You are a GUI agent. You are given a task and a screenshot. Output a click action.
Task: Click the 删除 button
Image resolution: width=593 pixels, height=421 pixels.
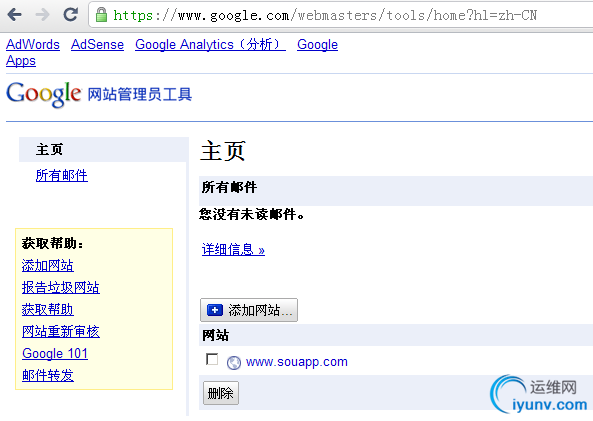(x=221, y=393)
